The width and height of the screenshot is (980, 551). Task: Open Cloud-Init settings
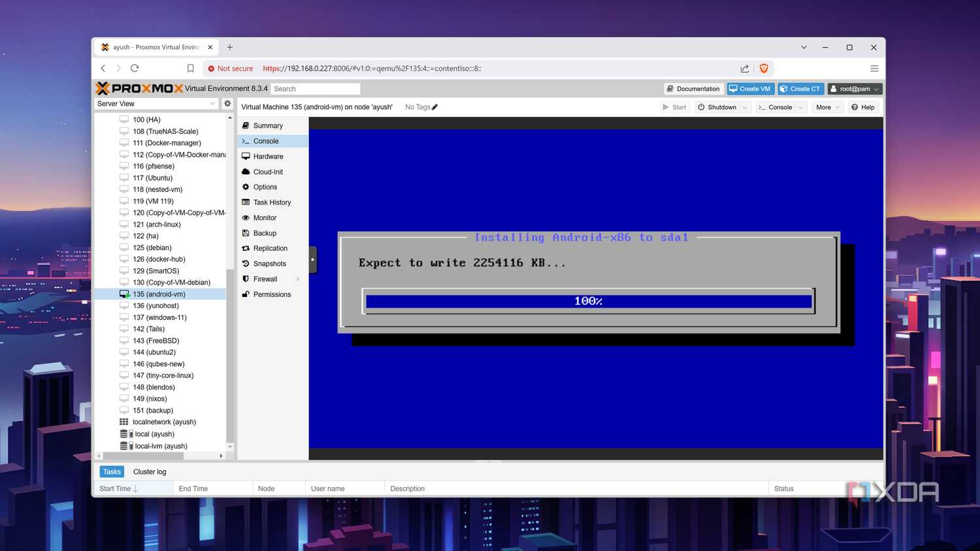tap(272, 172)
